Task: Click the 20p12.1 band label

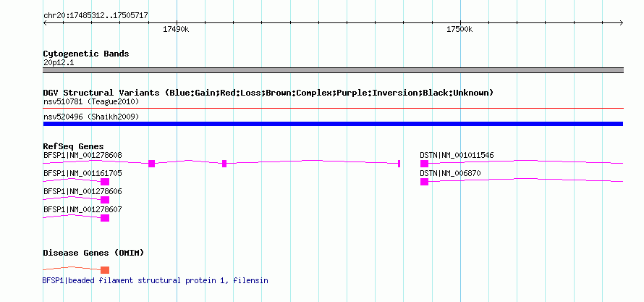Action: (59, 63)
